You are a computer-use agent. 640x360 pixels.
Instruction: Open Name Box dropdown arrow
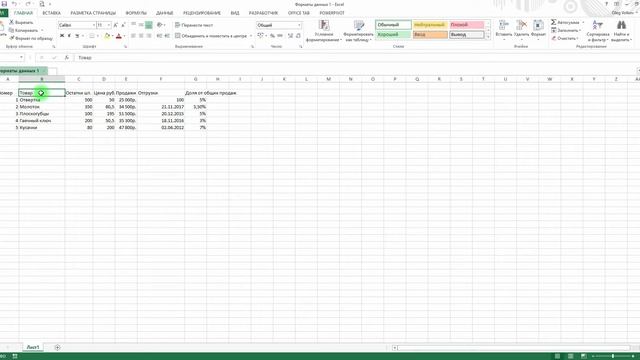[x=21, y=58]
